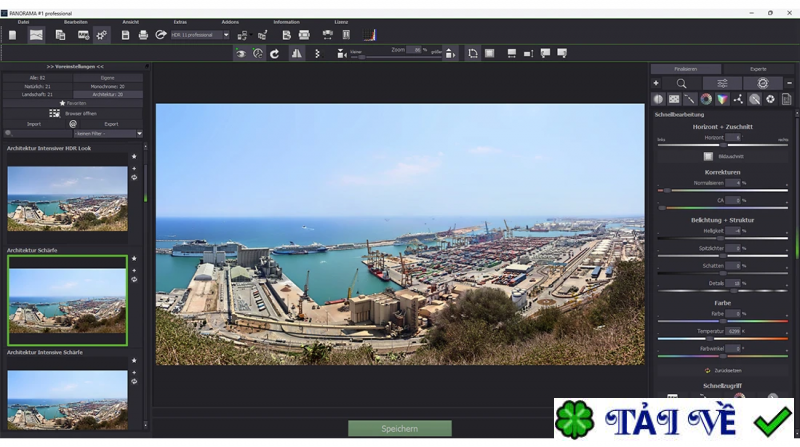The image size is (800, 447).
Task: Click Browser öffnen button
Action: point(73,113)
